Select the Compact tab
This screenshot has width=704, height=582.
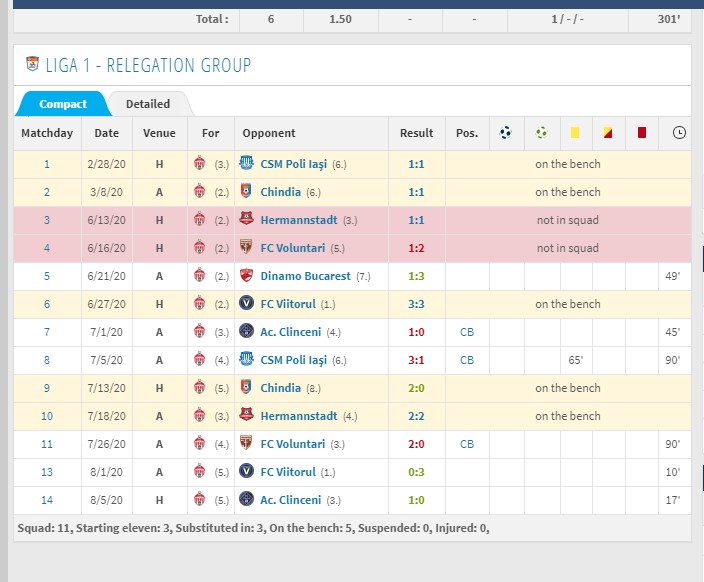tap(62, 104)
